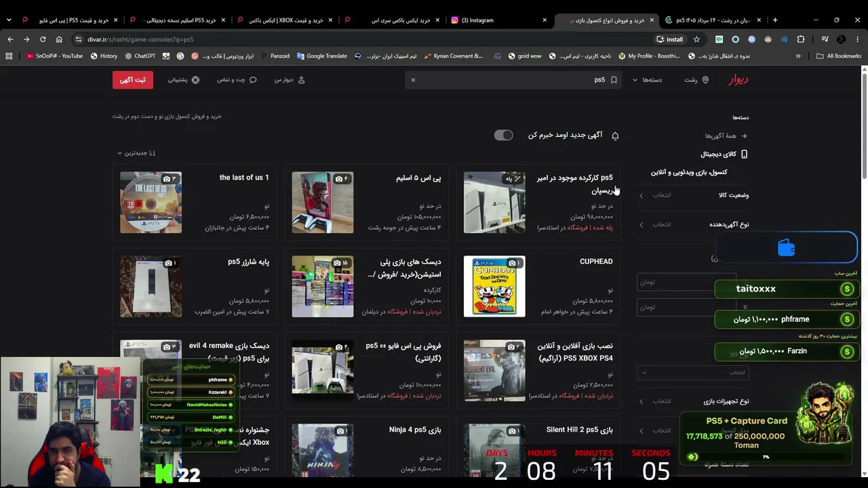
Task: Open the دسته‌ها categories dropdown
Action: [x=648, y=80]
